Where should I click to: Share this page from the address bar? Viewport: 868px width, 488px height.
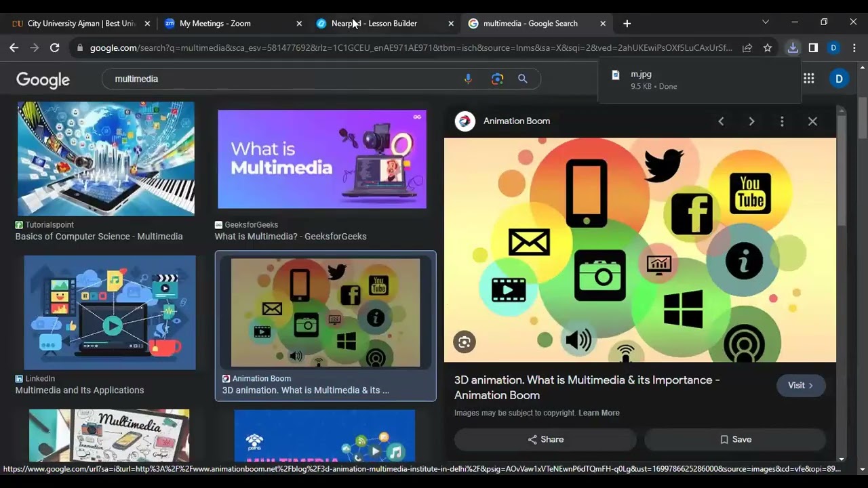(x=747, y=47)
